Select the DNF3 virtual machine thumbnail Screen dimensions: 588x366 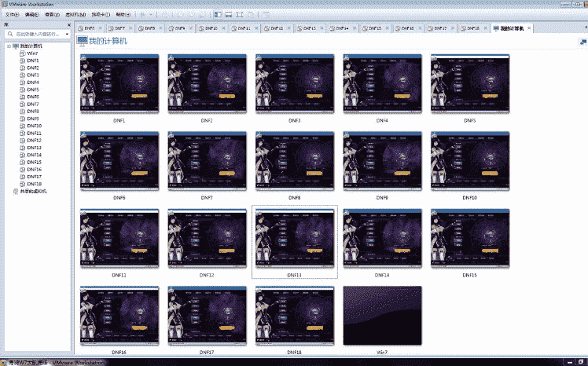[295, 83]
